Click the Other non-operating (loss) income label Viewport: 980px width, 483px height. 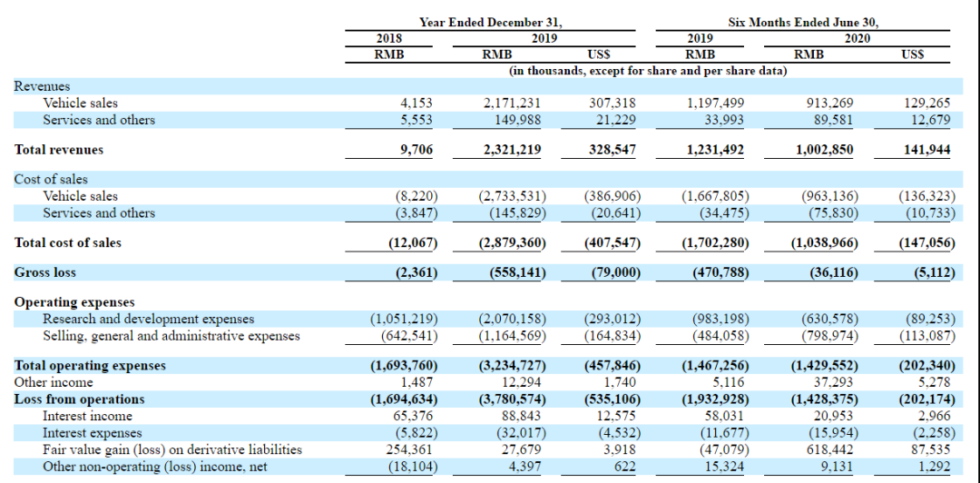point(154,466)
